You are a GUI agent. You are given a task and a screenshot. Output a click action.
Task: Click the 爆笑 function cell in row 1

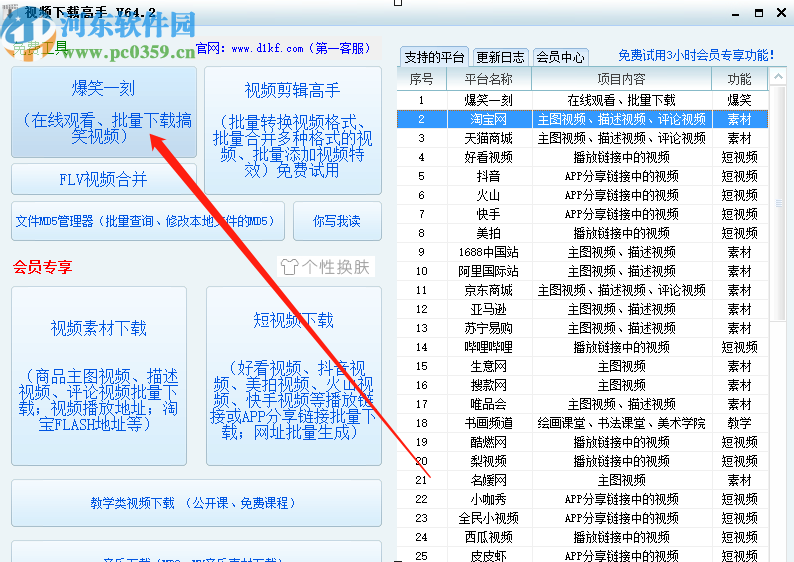[740, 100]
